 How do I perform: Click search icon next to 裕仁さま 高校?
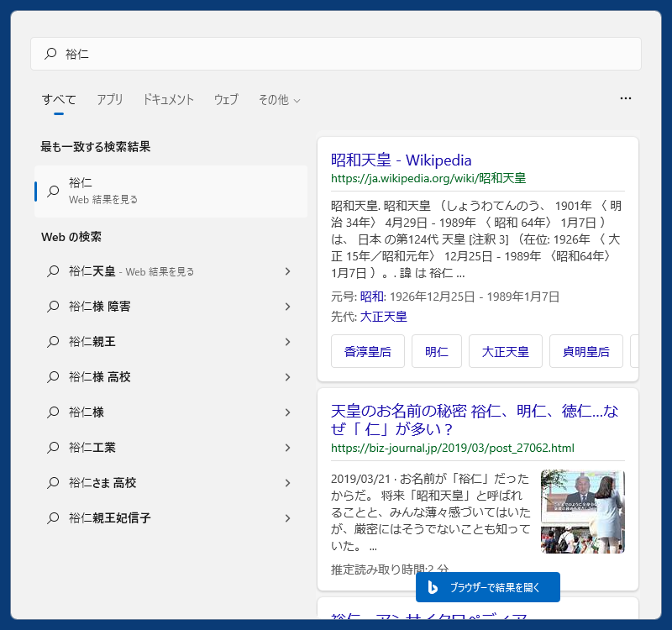[x=53, y=483]
